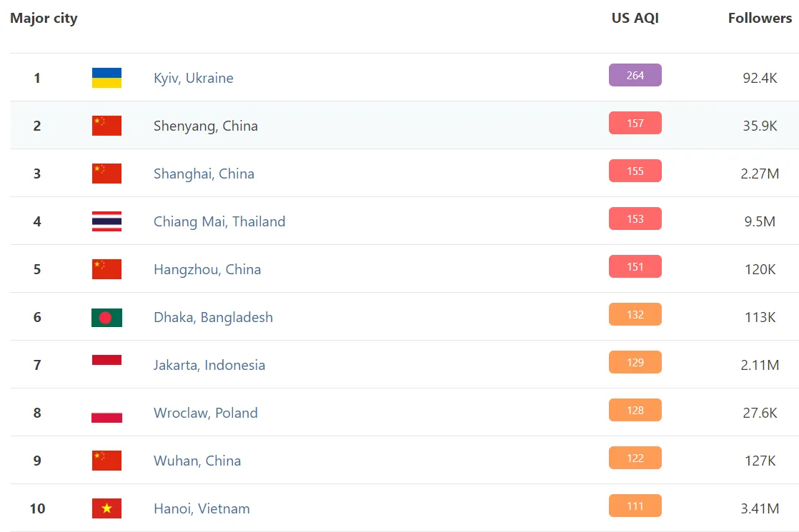Click the orange 132 AQI badge
This screenshot has height=532, width=799.
(x=635, y=314)
